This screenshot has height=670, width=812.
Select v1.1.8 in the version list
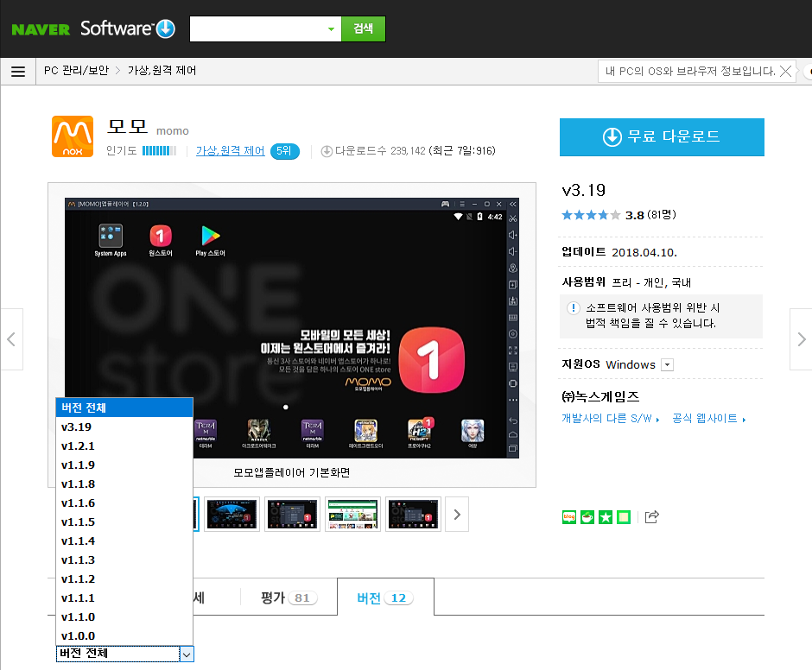[x=124, y=484]
